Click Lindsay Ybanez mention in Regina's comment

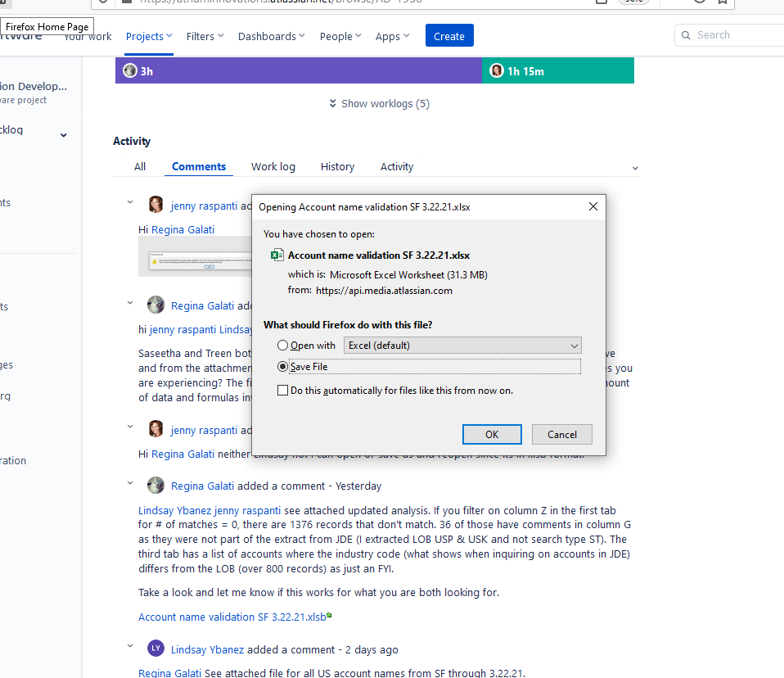pyautogui.click(x=174, y=510)
